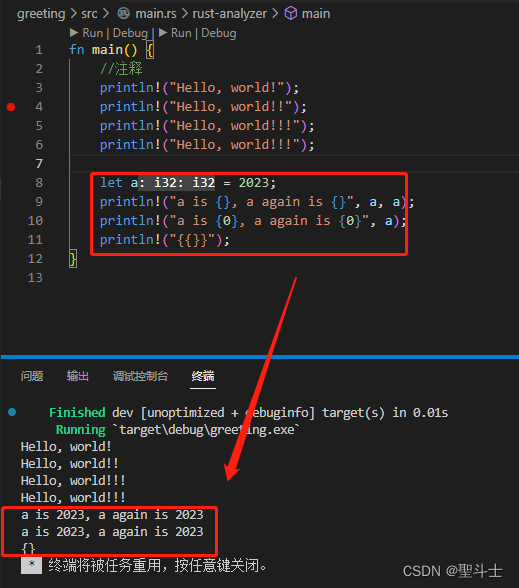This screenshot has width=519, height=588.
Task: Click the 2023 literal on line 8
Action: click(x=254, y=183)
